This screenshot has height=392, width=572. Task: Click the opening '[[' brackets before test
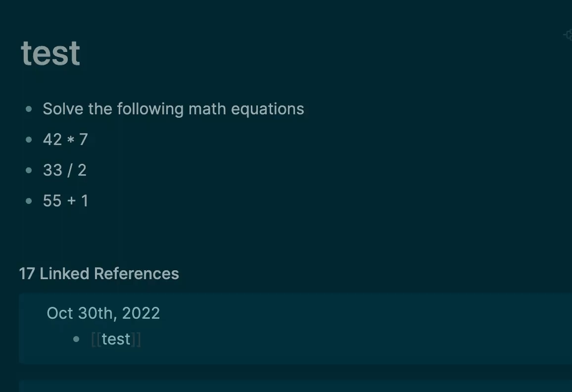(96, 339)
